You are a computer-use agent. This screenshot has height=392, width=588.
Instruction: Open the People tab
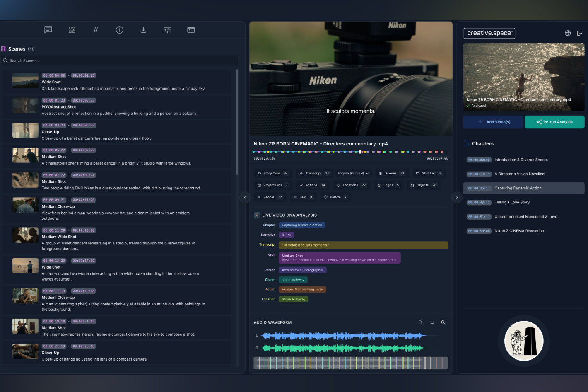(x=270, y=197)
